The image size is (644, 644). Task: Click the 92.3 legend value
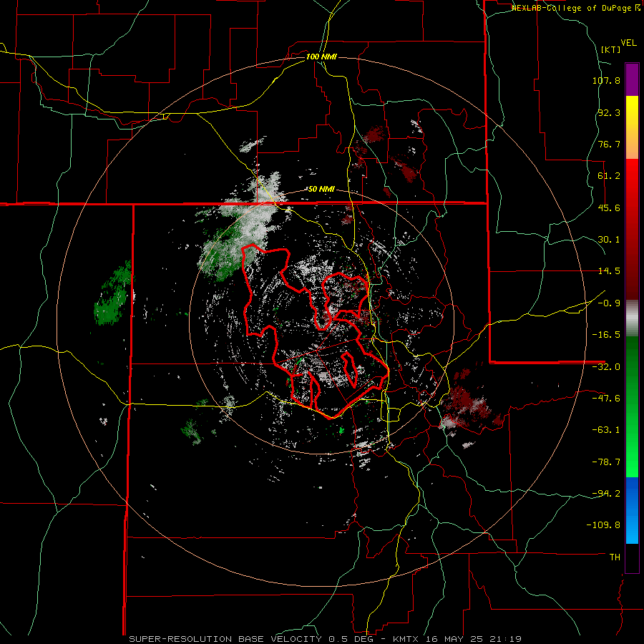[x=609, y=112]
